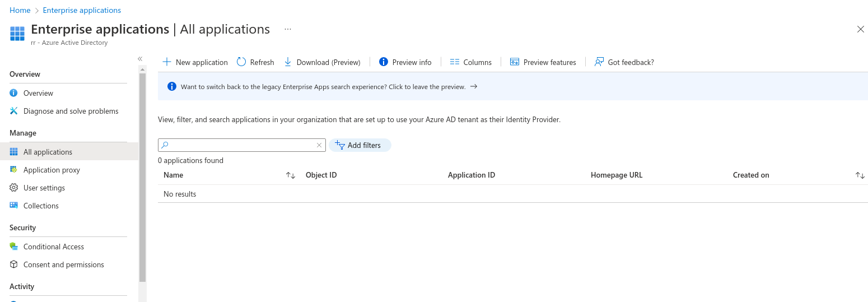This screenshot has height=302, width=868.
Task: Click the 'rr - Azure Active Directory' subtitle
Action: point(69,43)
